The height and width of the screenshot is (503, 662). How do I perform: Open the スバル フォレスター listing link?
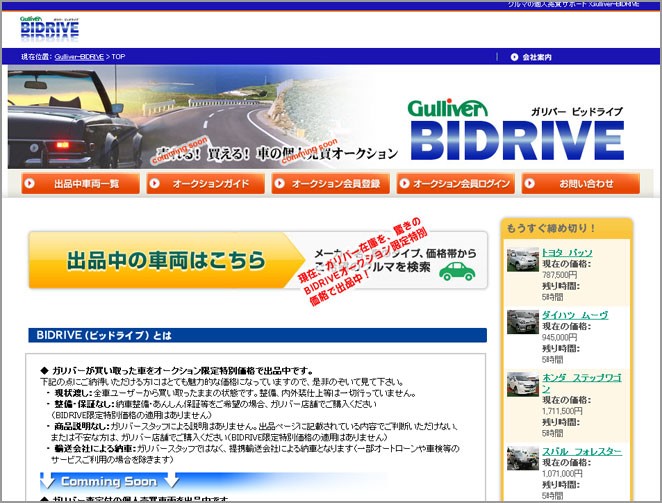pyautogui.click(x=582, y=451)
